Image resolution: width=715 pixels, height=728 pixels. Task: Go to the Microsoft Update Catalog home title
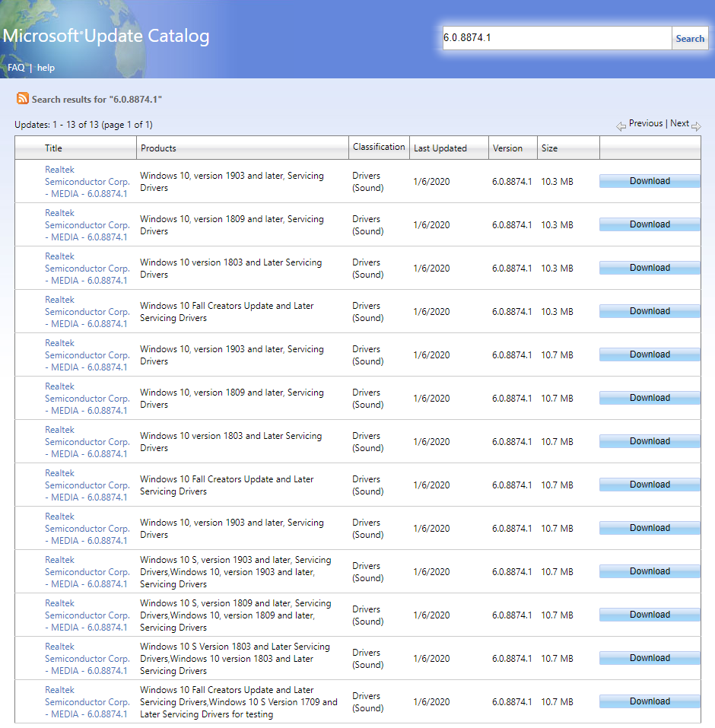(106, 36)
